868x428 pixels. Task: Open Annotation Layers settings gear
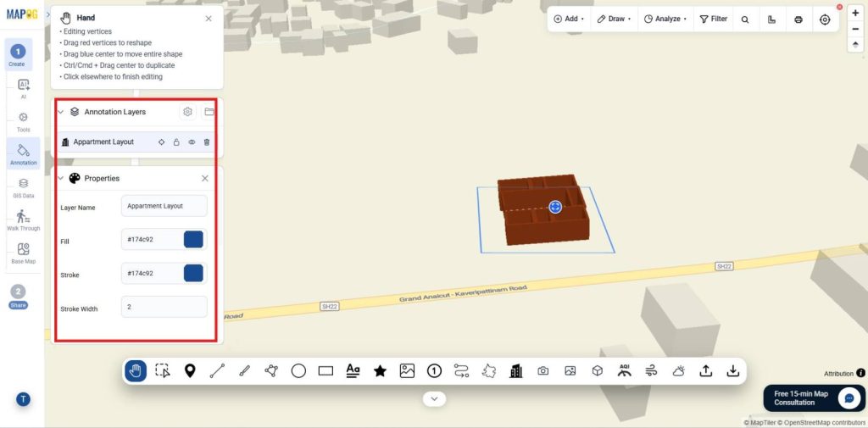point(187,112)
